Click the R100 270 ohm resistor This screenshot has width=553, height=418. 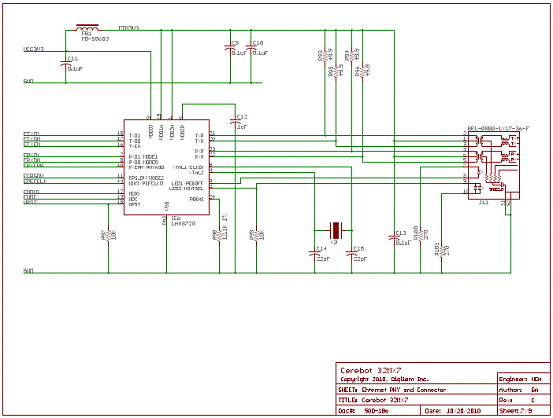click(420, 234)
